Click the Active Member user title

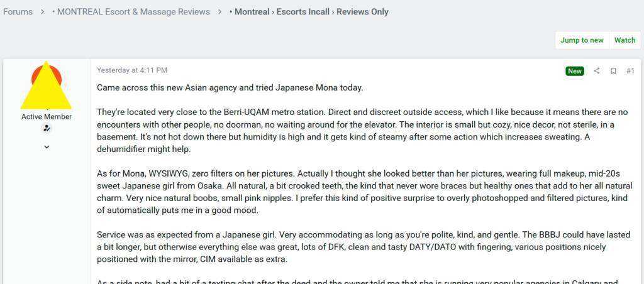(47, 117)
